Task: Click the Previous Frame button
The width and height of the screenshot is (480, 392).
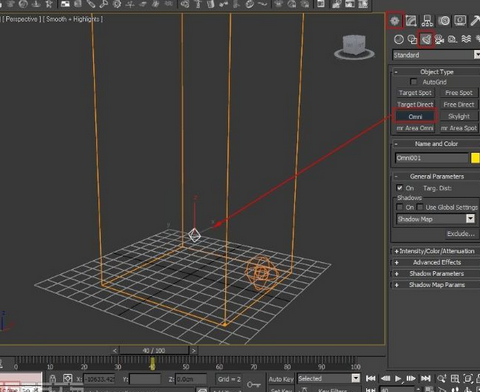Action: click(385, 378)
